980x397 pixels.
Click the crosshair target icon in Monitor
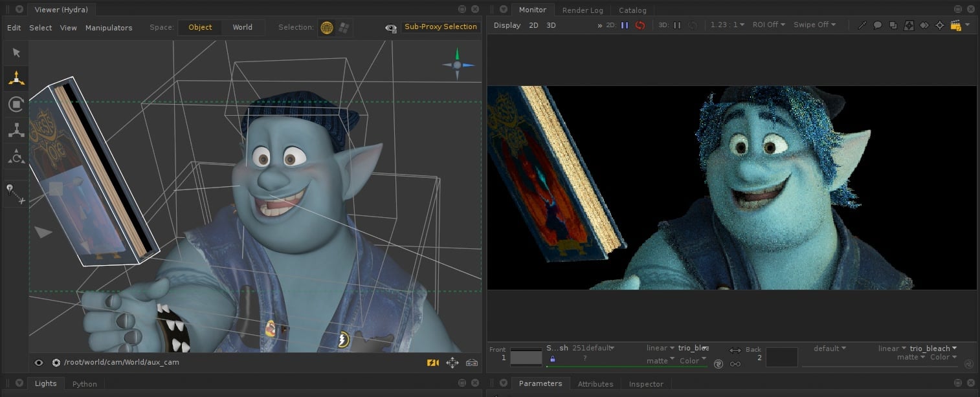[x=939, y=25]
